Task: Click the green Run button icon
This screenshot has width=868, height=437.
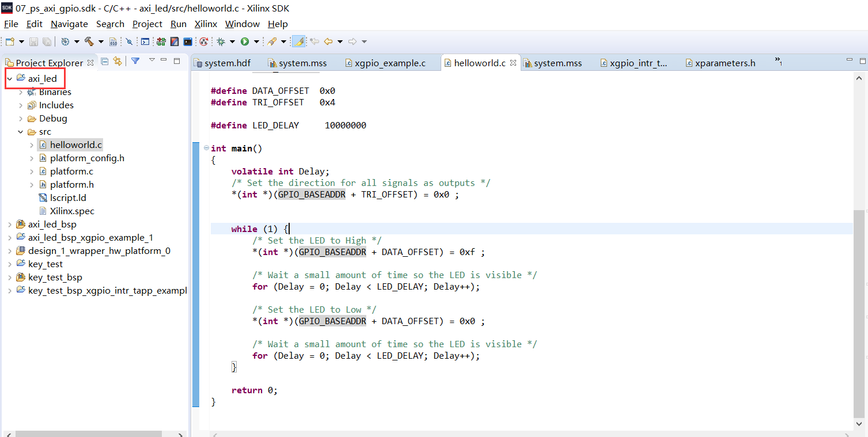Action: 245,41
